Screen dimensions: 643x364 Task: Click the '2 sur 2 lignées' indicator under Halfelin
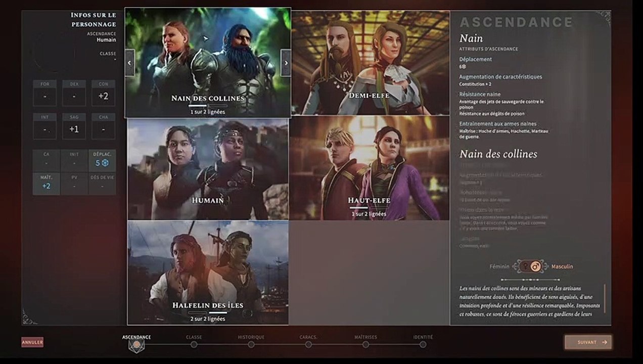[208, 319]
